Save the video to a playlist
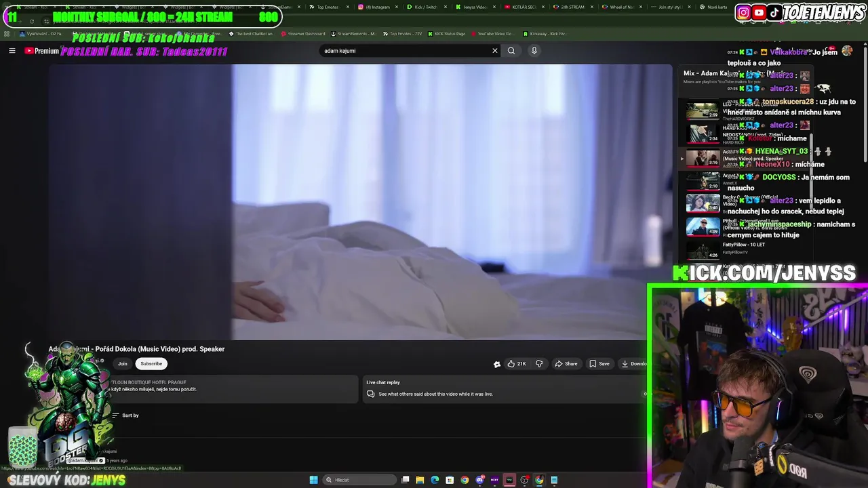This screenshot has width=868, height=488. [x=599, y=364]
